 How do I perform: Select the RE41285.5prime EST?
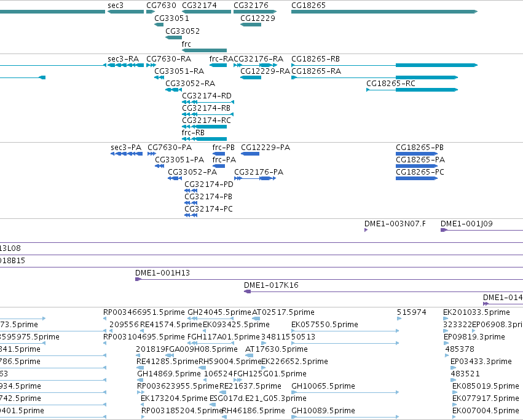point(140,368)
